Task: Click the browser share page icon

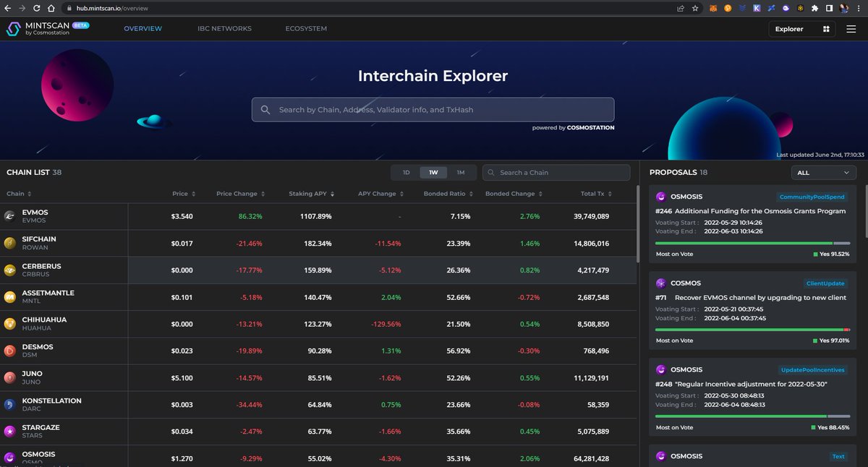Action: click(x=681, y=8)
